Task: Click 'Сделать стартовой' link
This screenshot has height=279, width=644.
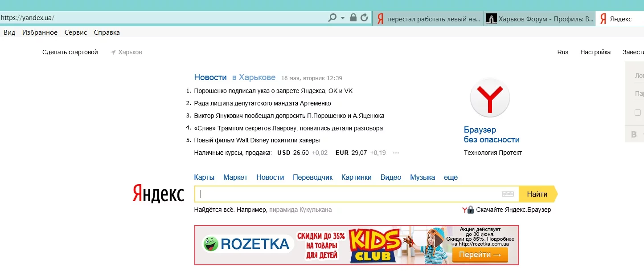Action: point(70,52)
